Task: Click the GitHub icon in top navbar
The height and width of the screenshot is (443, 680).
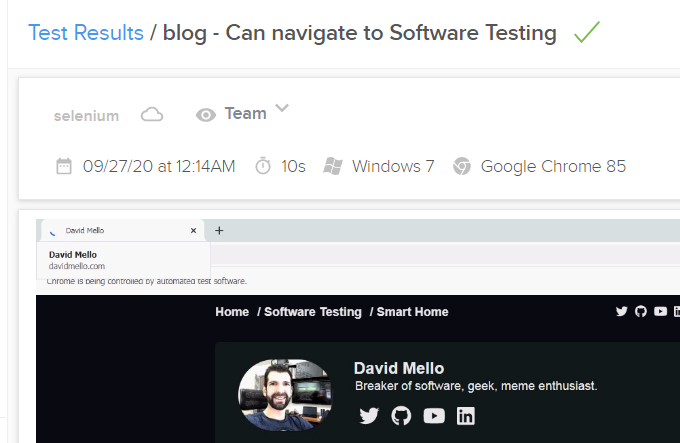Action: [641, 311]
